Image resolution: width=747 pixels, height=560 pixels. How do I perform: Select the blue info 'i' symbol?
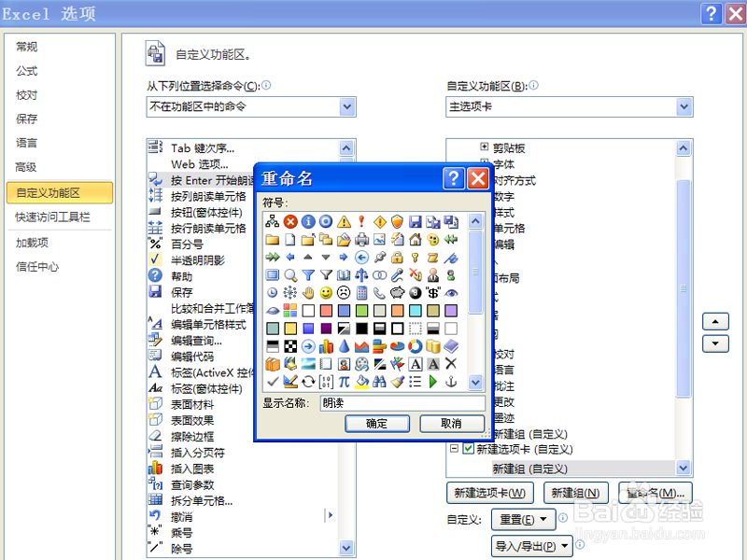pyautogui.click(x=308, y=221)
